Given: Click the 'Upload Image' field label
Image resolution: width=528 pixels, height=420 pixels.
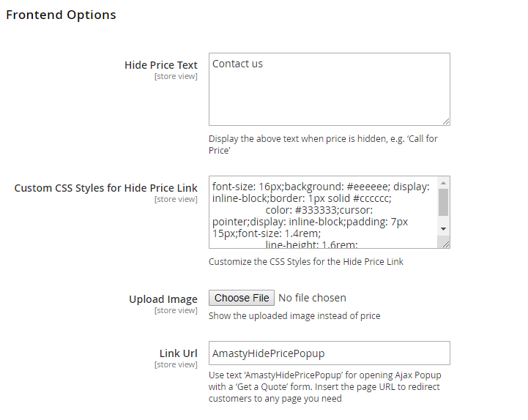Looking at the screenshot, I should click(163, 299).
